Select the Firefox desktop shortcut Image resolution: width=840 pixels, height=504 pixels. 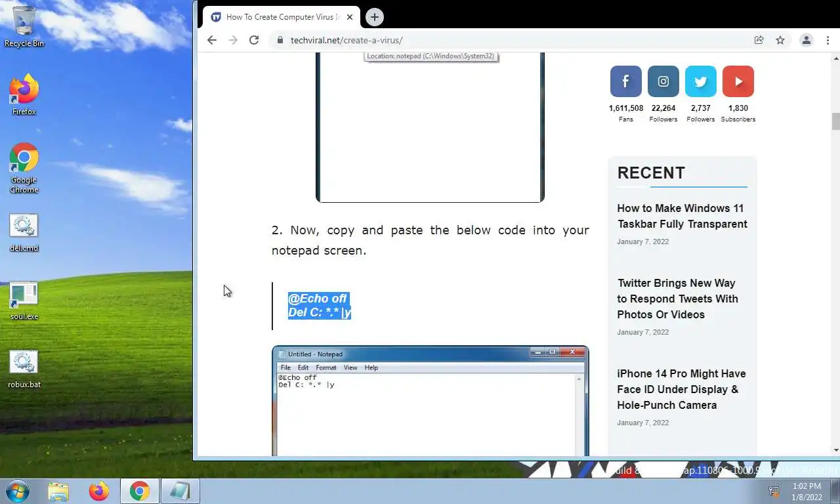click(24, 94)
